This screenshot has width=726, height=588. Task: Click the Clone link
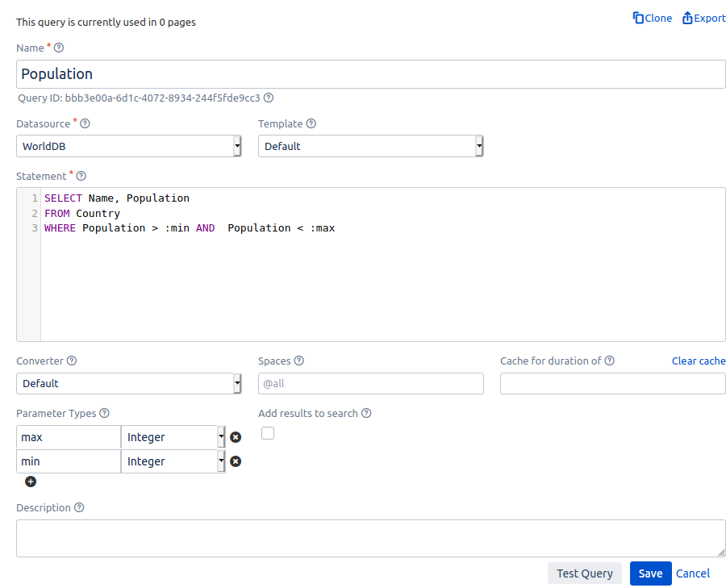tap(653, 18)
